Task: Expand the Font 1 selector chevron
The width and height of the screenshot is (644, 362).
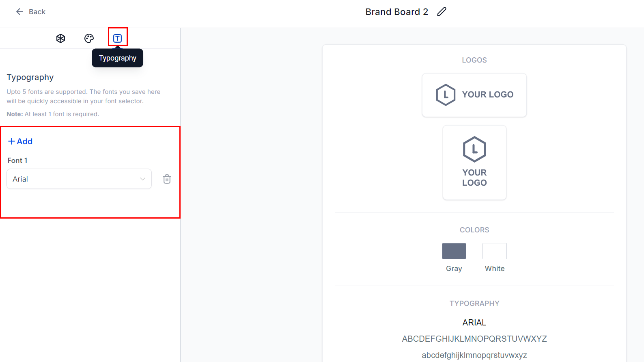Action: (x=142, y=179)
